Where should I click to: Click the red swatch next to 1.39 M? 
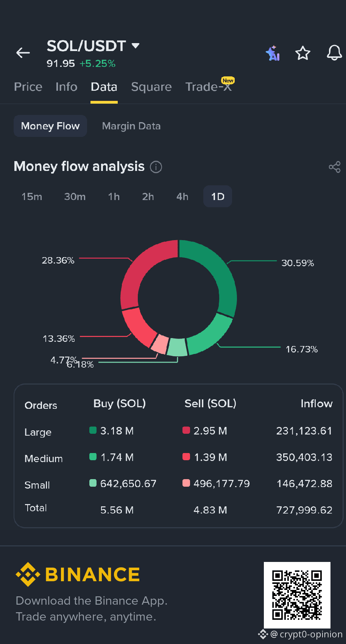[x=186, y=456]
